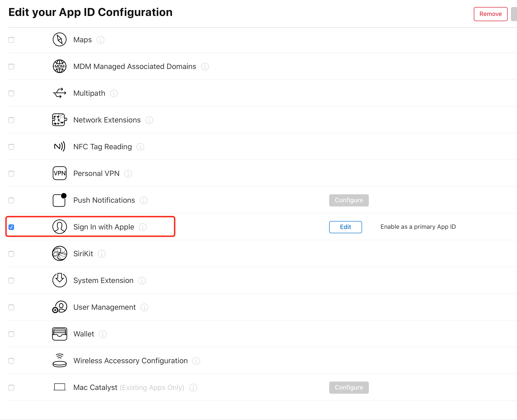This screenshot has height=420, width=517.
Task: Open info for Sign In with Apple
Action: (143, 227)
